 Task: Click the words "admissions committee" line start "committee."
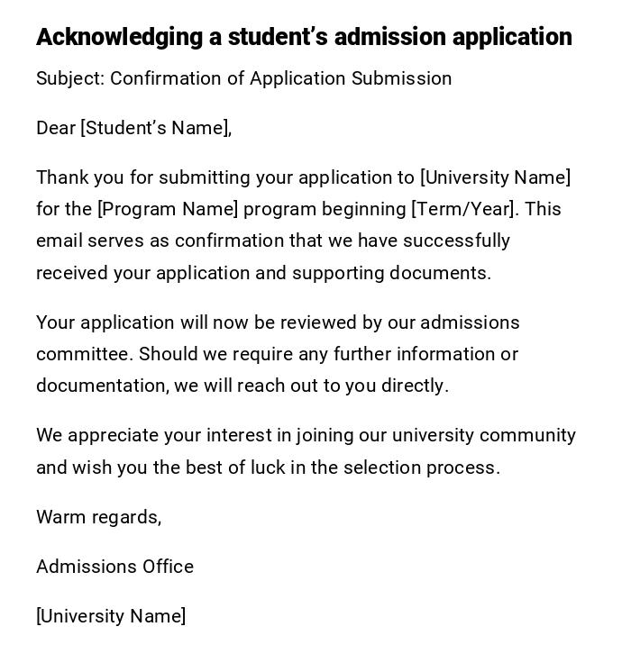(84, 354)
